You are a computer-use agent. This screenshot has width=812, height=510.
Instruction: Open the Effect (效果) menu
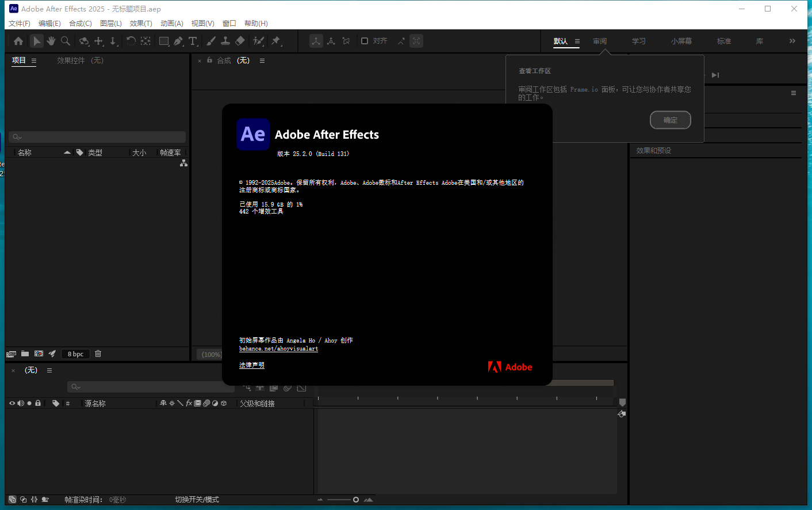[141, 24]
